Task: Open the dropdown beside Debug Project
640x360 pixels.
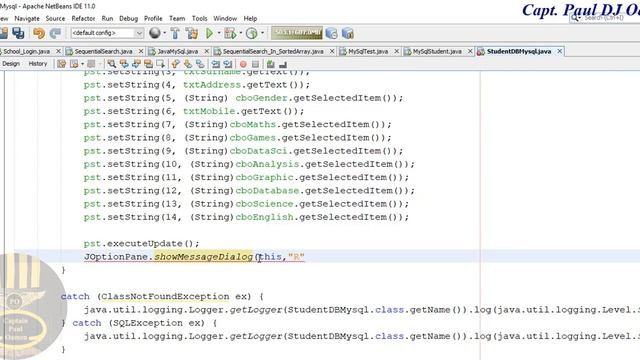Action: (240, 33)
